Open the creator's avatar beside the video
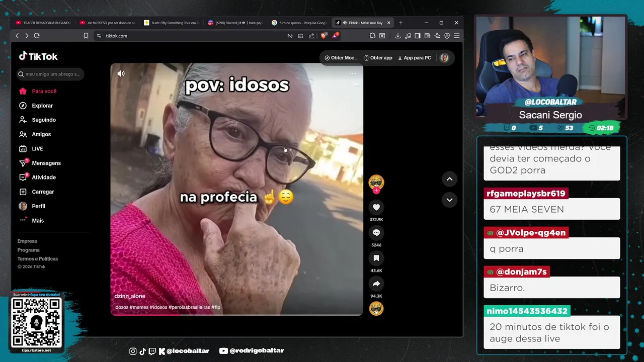This screenshot has width=644, height=362. click(376, 182)
